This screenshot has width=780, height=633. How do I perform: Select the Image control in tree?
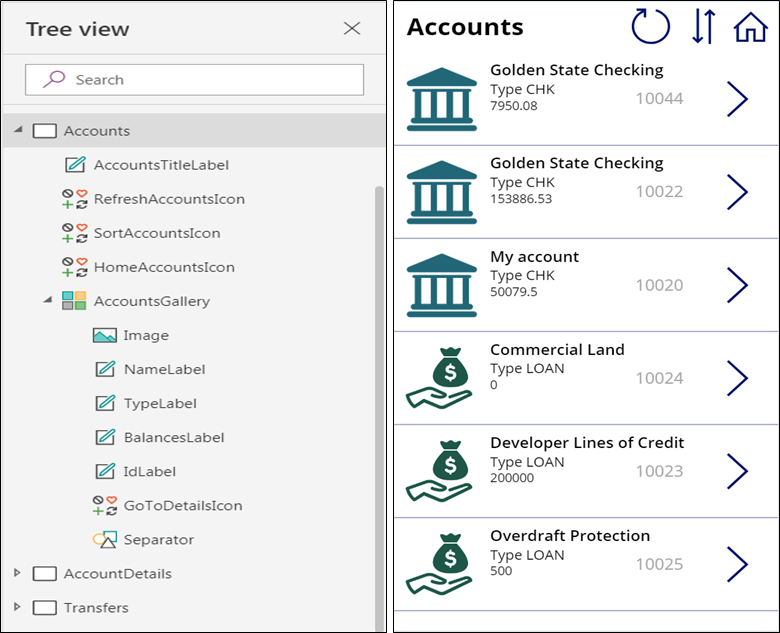coord(146,335)
